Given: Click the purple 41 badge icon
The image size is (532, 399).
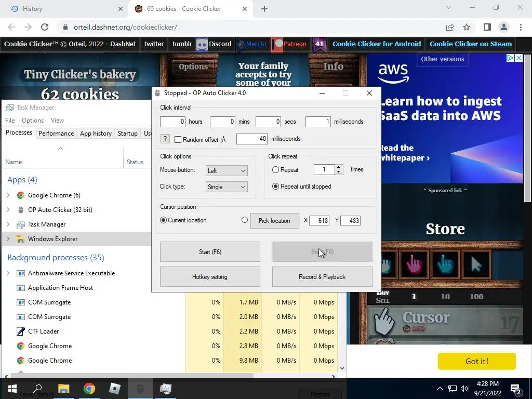Looking at the screenshot, I should pos(320,44).
